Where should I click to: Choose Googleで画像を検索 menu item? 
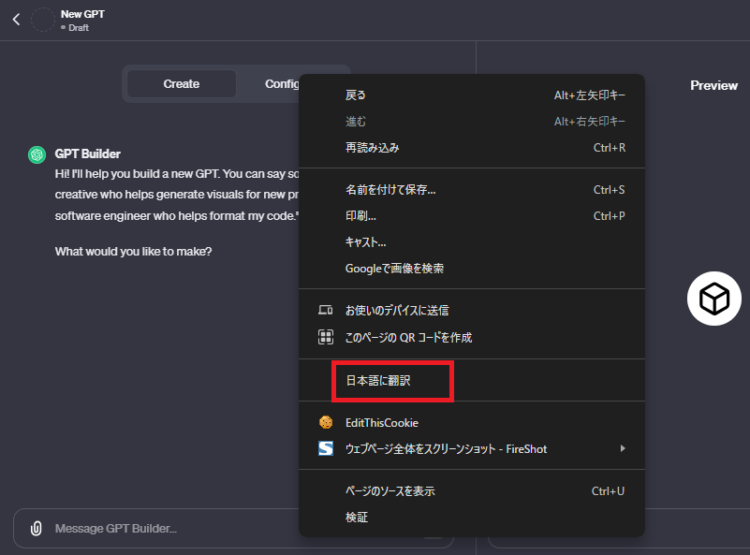click(472, 268)
